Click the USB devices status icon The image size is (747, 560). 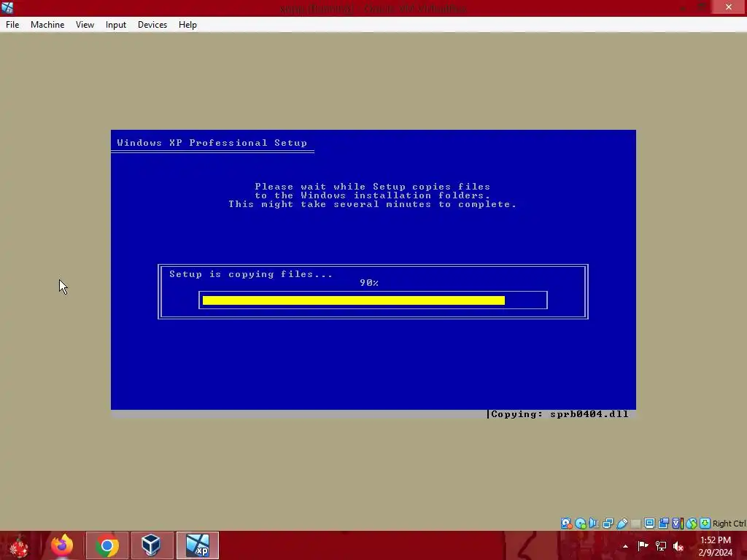click(x=622, y=524)
